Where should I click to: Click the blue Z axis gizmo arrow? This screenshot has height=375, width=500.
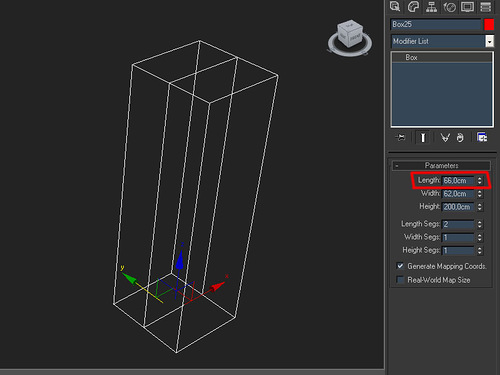(x=180, y=260)
